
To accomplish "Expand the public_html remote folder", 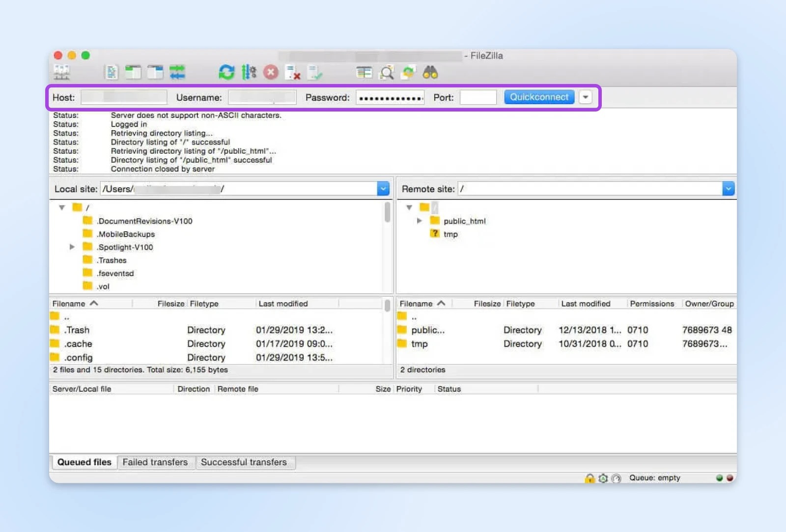I will (419, 221).
